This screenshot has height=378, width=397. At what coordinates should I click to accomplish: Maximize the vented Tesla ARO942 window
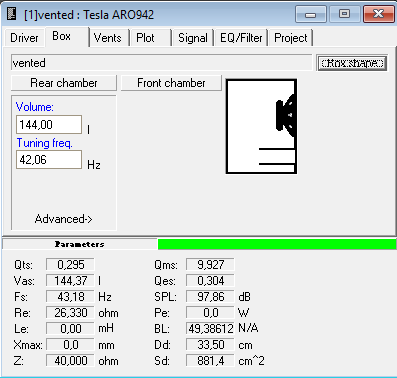click(344, 14)
